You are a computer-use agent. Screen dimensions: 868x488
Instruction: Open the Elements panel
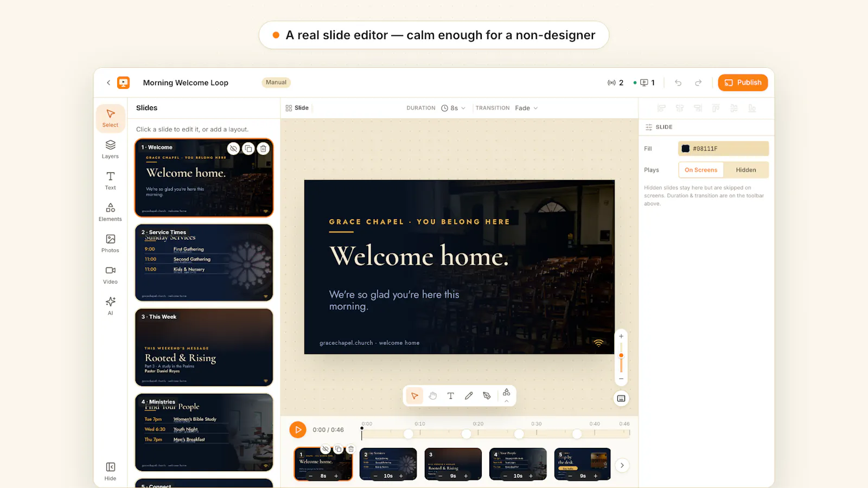tap(110, 212)
